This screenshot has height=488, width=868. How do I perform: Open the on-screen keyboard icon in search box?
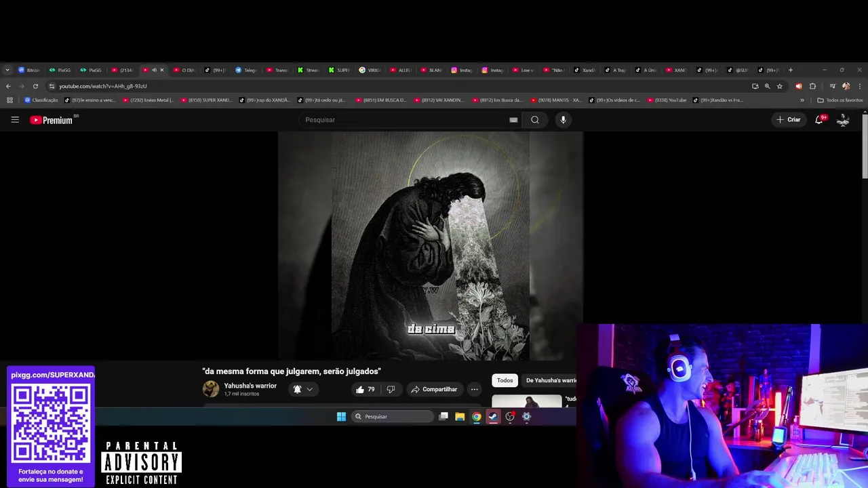pyautogui.click(x=513, y=120)
